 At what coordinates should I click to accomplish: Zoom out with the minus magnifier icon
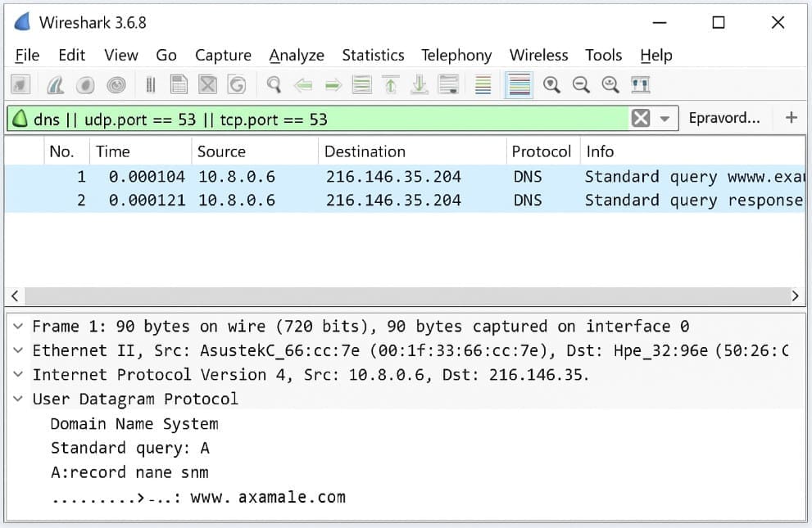click(581, 85)
